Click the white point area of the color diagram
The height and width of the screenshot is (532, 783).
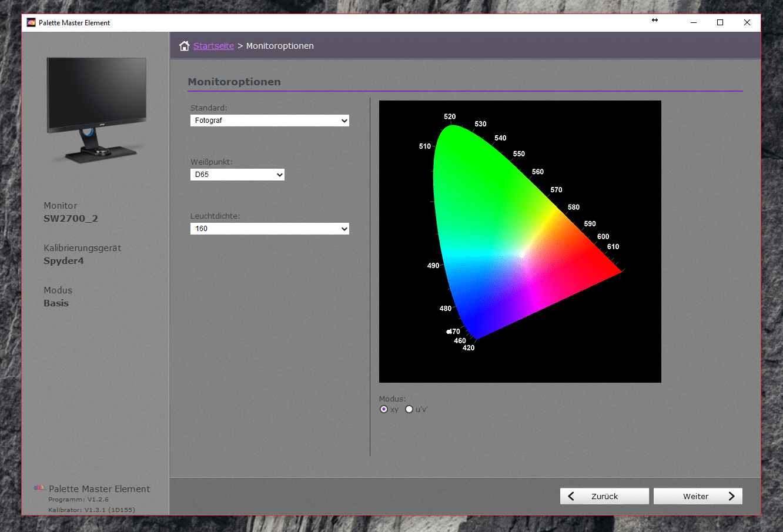coord(522,255)
